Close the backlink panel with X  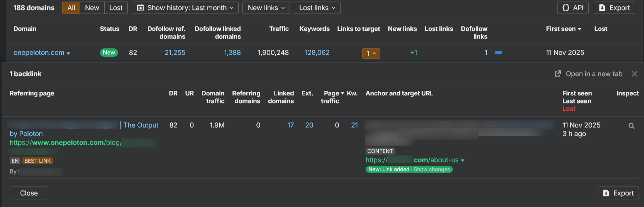(x=634, y=74)
